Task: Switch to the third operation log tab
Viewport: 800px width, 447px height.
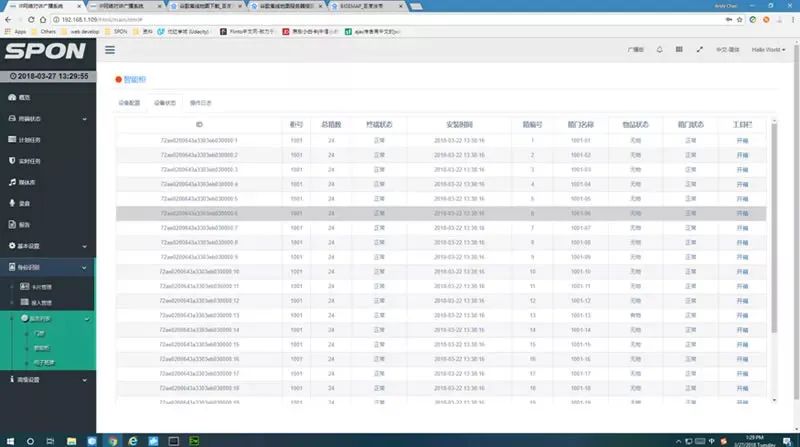Action: [x=200, y=102]
